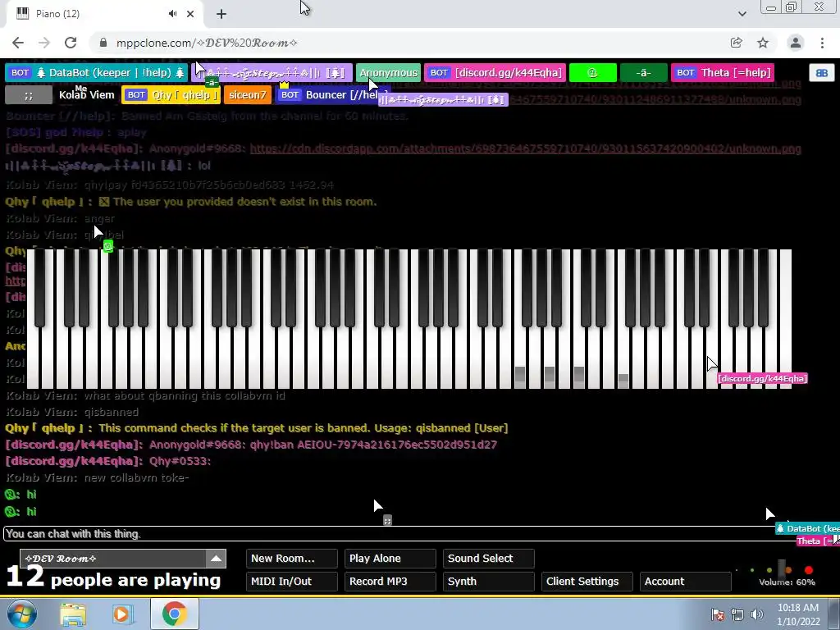
Task: Reload the mppclone page
Action: 71,43
